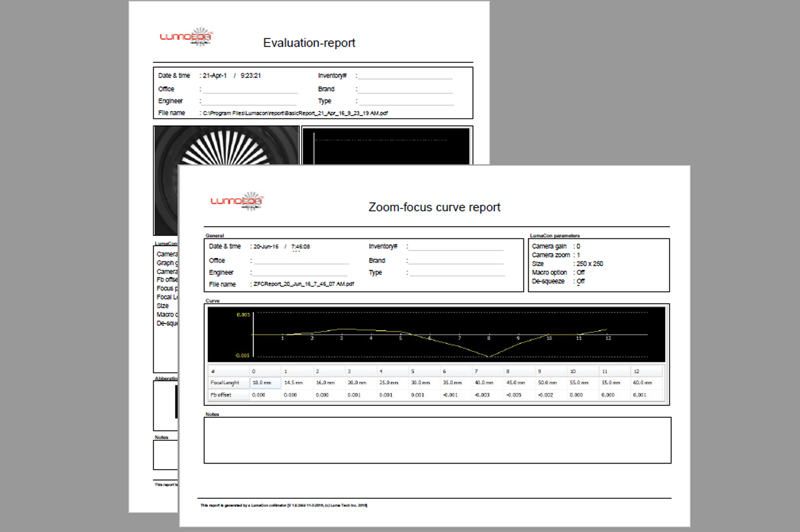This screenshot has height=532, width=800.
Task: Click the zoom-focus curve graph
Action: pyautogui.click(x=436, y=334)
